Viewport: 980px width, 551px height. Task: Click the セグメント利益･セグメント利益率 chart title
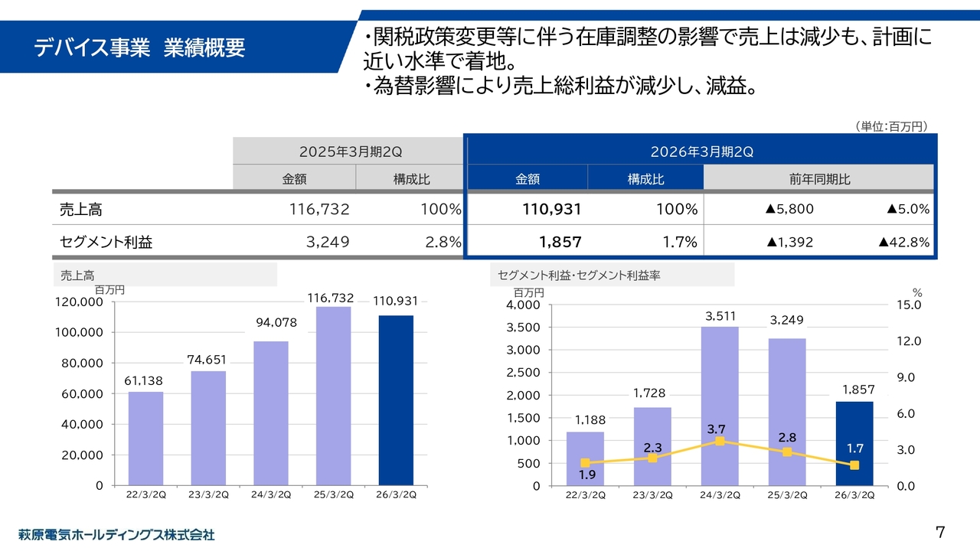coord(579,275)
